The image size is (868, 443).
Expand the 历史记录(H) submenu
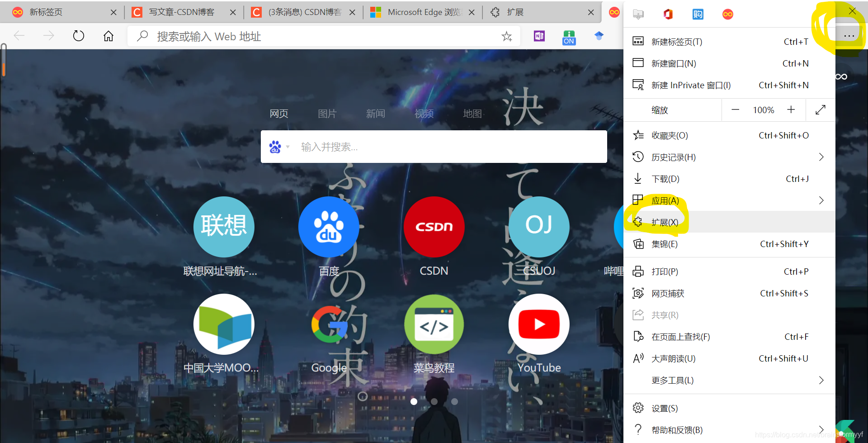(x=729, y=157)
